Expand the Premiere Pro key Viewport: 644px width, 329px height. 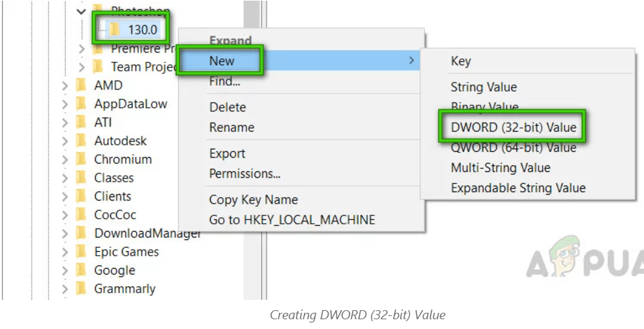pos(81,49)
